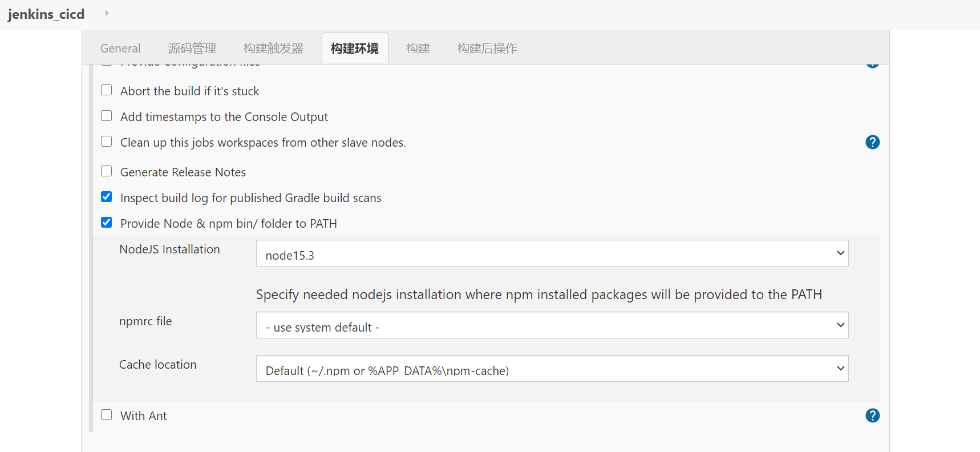980x452 pixels.
Task: Open the 构建触发器 tab
Action: pos(274,49)
